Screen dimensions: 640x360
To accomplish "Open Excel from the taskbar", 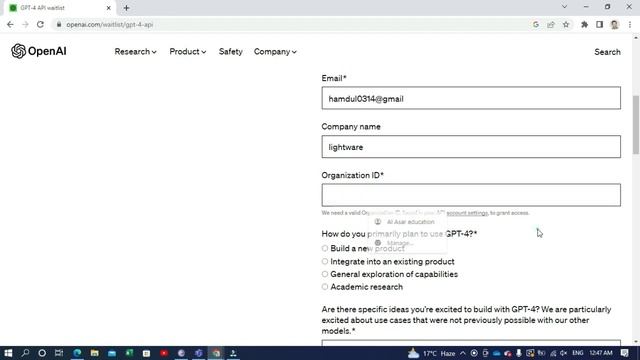I will click(x=129, y=353).
